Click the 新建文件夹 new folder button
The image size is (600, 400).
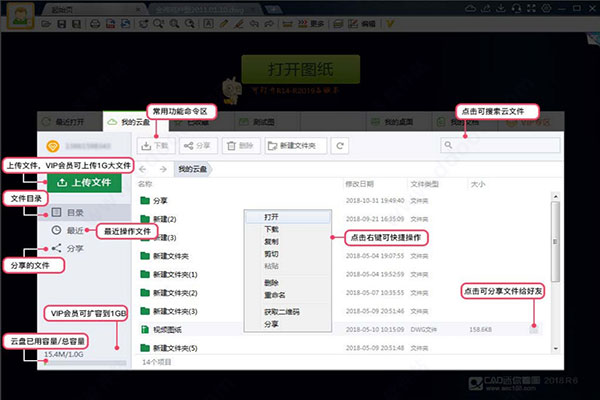coord(296,146)
